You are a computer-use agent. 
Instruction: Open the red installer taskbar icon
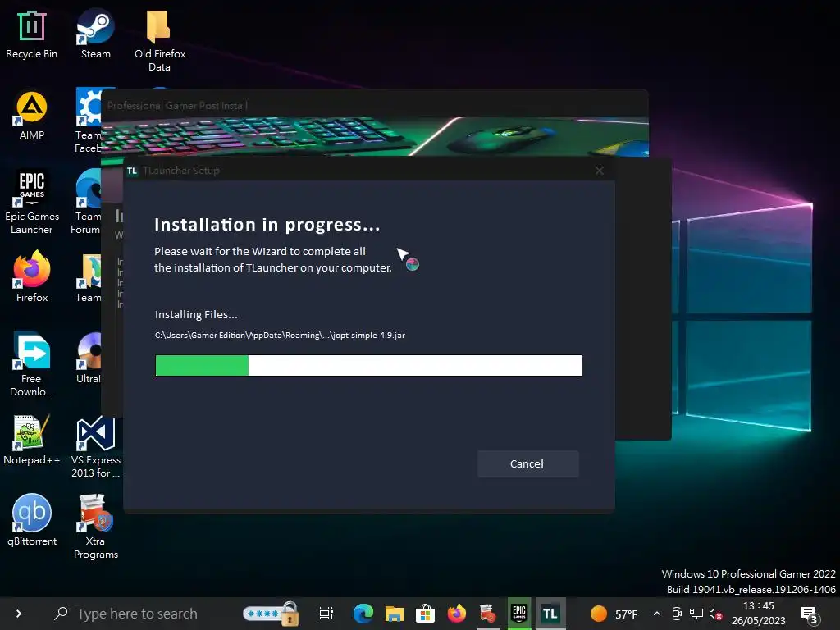tap(487, 614)
